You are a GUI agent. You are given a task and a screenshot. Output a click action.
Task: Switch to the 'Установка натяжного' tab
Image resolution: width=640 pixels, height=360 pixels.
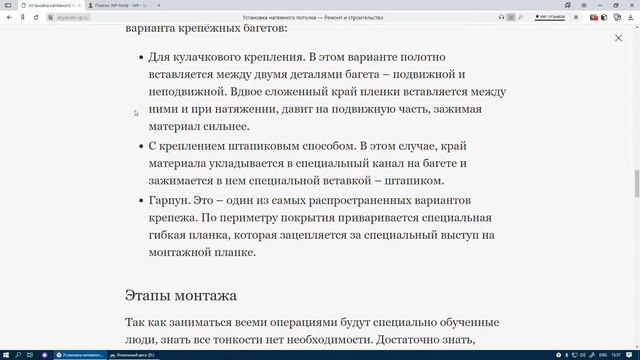51,5
